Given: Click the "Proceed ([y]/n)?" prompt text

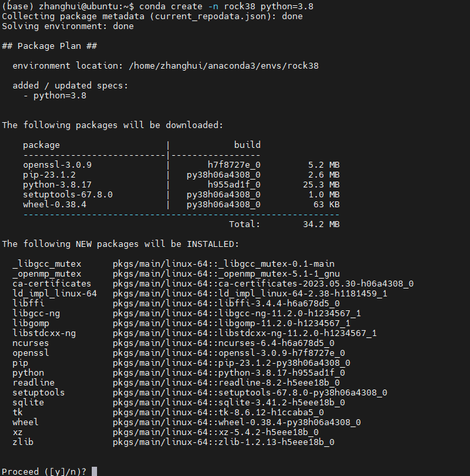Looking at the screenshot, I should click(x=44, y=471).
